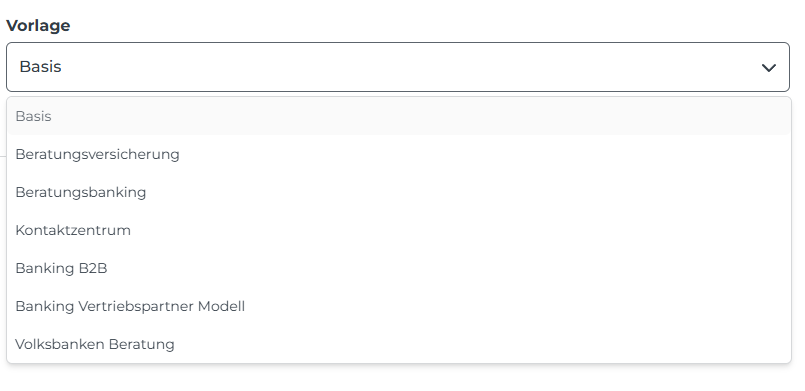Click the selected Basis text in combo box
This screenshot has height=391, width=805.
tap(41, 67)
